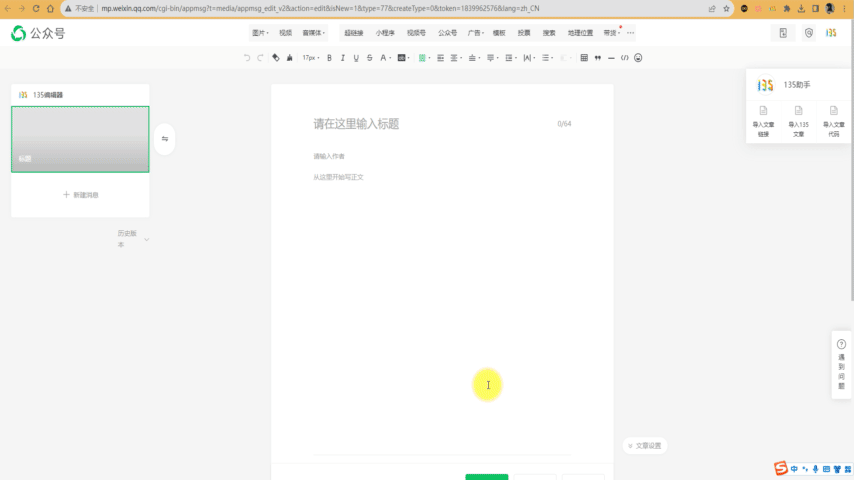This screenshot has width=854, height=480.
Task: Select the 小程序 menu item
Action: pos(385,33)
